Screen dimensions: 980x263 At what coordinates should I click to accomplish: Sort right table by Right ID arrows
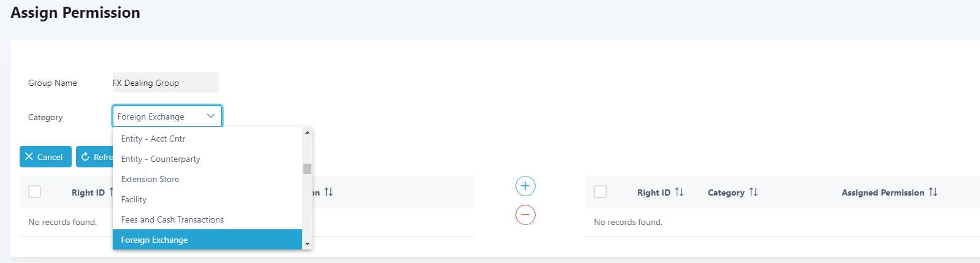679,192
